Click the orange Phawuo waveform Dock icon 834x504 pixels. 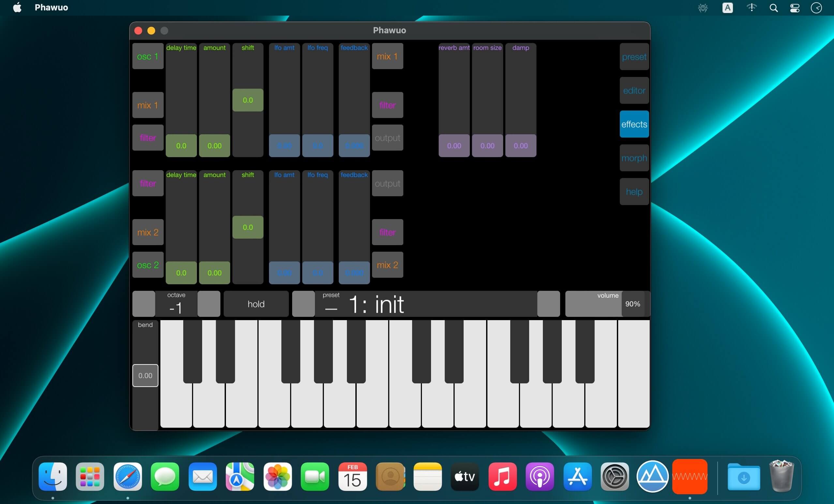(690, 477)
